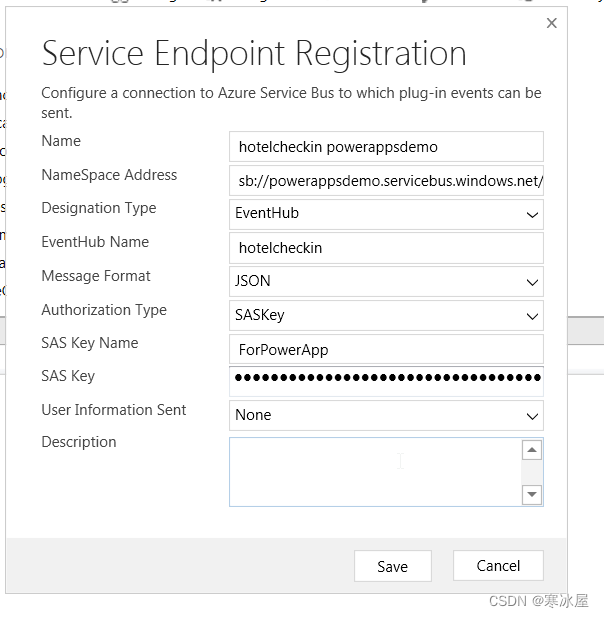Click the Description scrollbar down arrow
604x618 pixels.
(x=532, y=494)
